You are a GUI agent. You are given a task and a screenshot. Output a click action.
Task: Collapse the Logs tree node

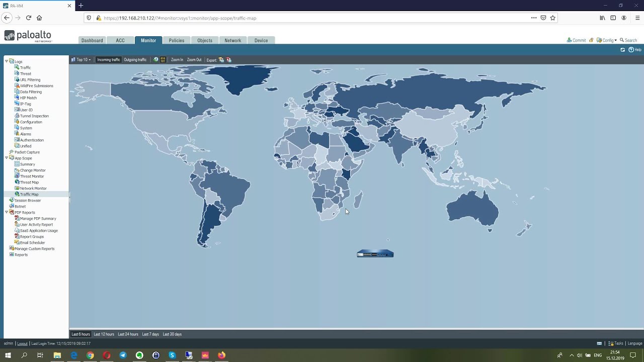(x=7, y=61)
